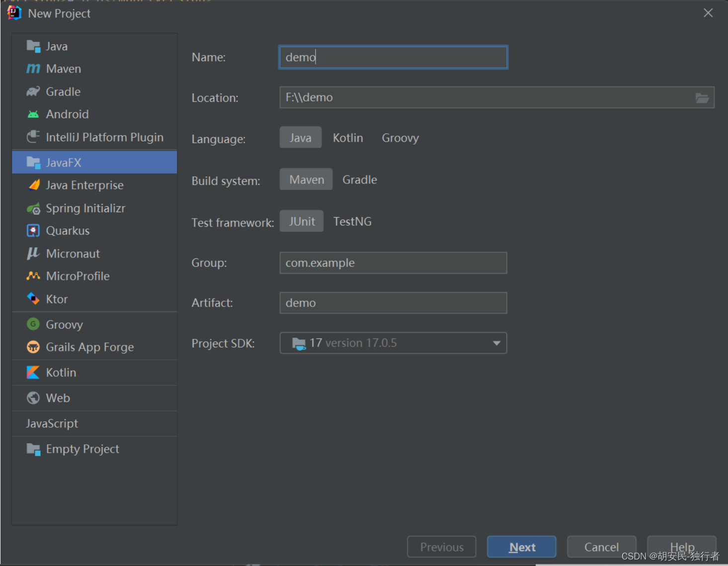Click the 'New Project' title text
Image resolution: width=728 pixels, height=566 pixels.
59,13
